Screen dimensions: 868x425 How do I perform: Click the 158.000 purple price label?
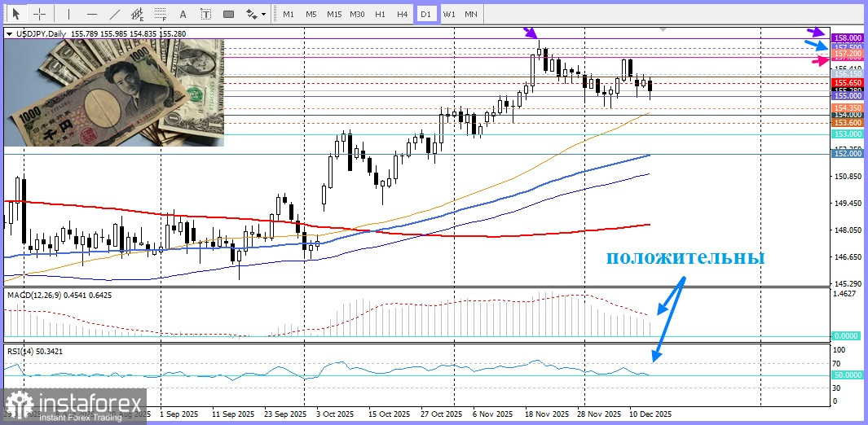(x=848, y=38)
